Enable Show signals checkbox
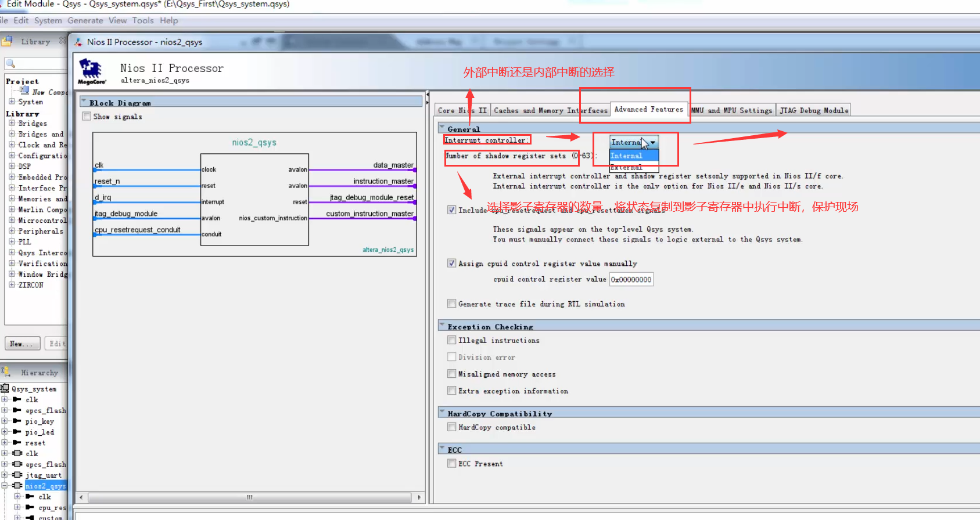 coord(87,116)
